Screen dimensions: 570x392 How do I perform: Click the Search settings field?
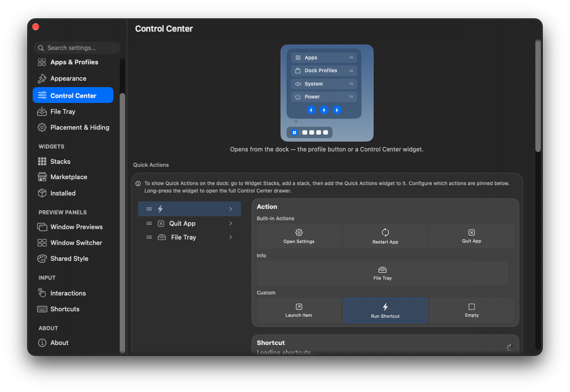pos(77,48)
